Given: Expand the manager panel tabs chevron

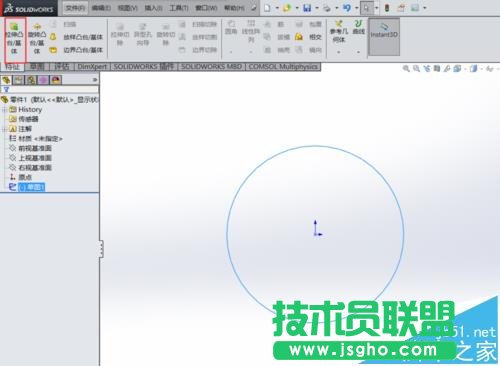Looking at the screenshot, I should click(95, 80).
